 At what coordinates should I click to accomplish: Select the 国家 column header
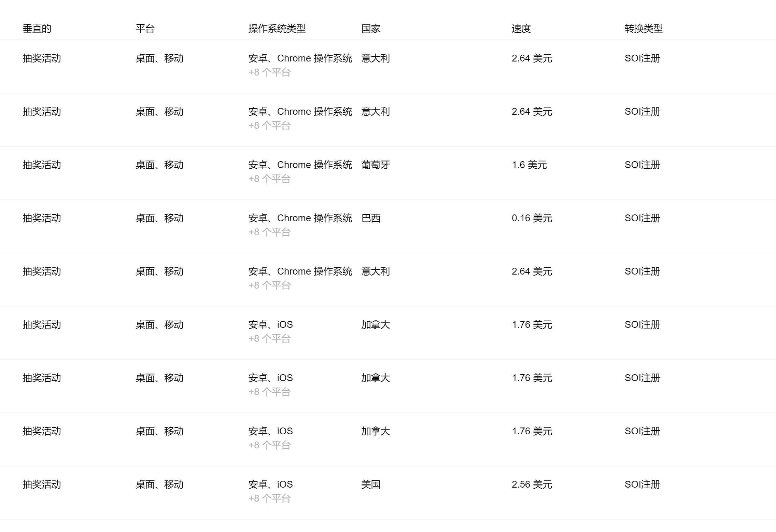[371, 28]
